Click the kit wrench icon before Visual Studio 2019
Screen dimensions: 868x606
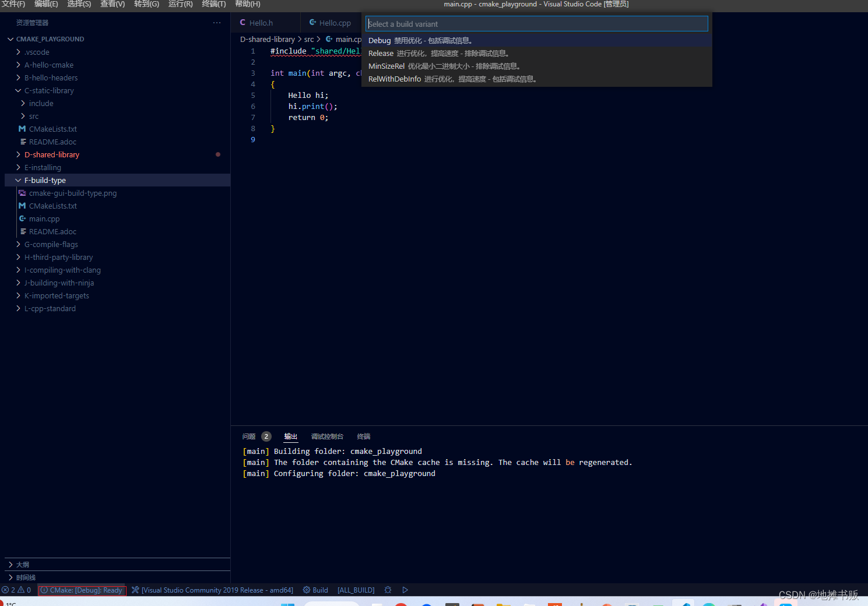[x=135, y=590]
